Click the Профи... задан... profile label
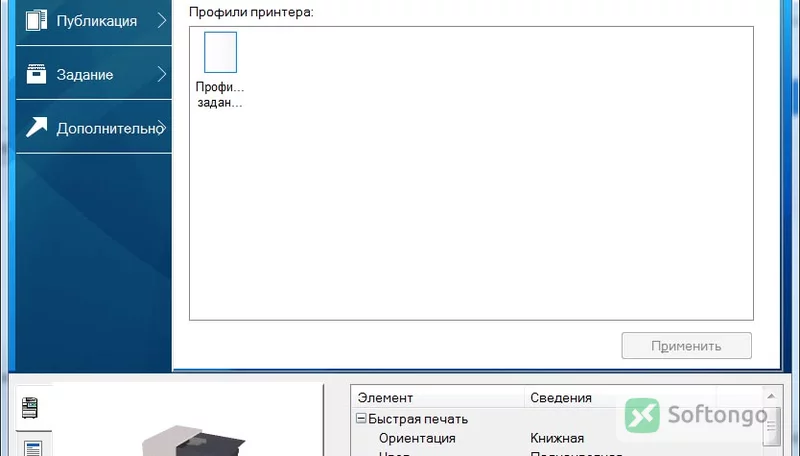The width and height of the screenshot is (800, 456). 220,94
